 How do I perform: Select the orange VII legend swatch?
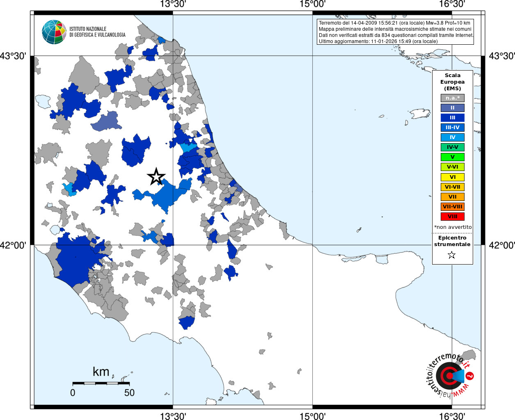[x=453, y=197]
